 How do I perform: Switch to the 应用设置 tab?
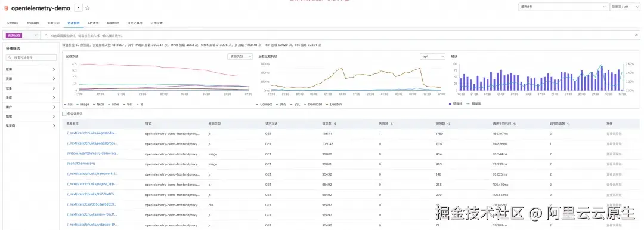(156, 23)
